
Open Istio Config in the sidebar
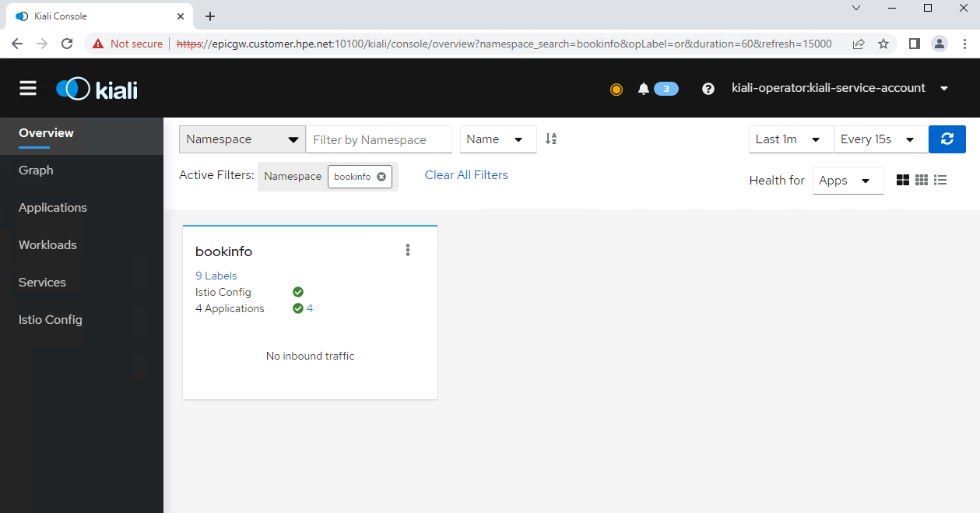[82, 320]
